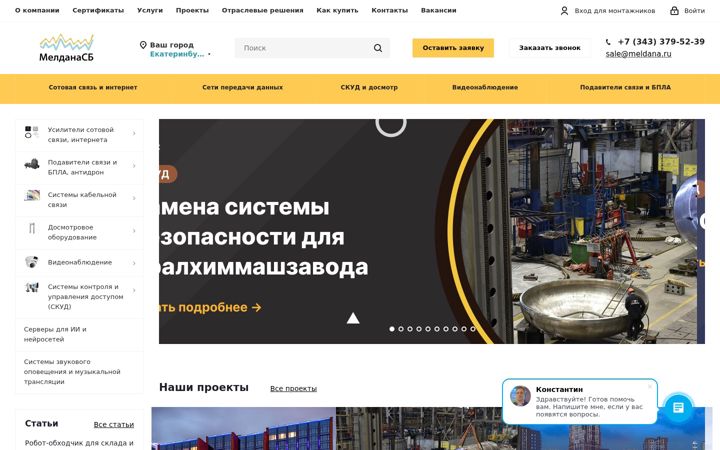Select the seventh banner slide dot

coord(446,329)
